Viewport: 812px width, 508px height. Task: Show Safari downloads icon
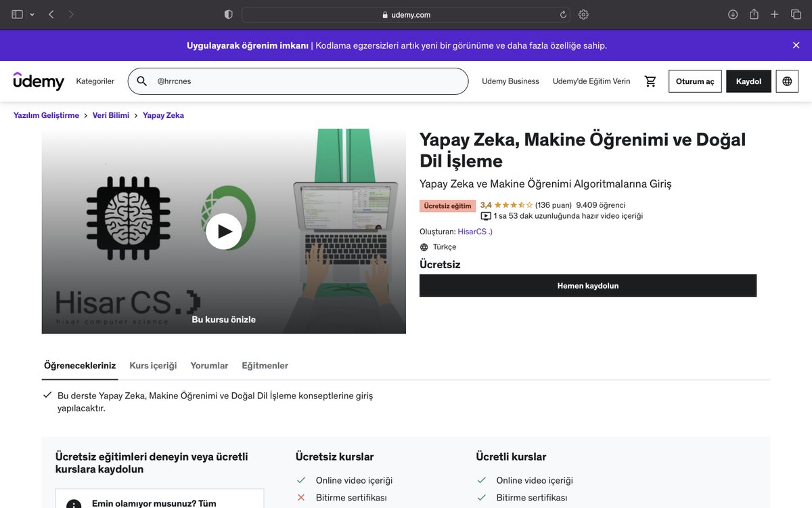pyautogui.click(x=733, y=14)
